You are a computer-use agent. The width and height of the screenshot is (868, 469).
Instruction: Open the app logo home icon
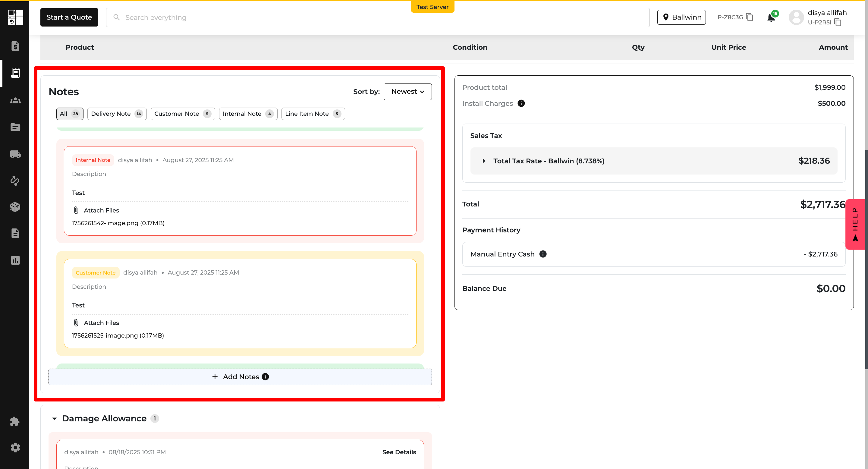[15, 17]
